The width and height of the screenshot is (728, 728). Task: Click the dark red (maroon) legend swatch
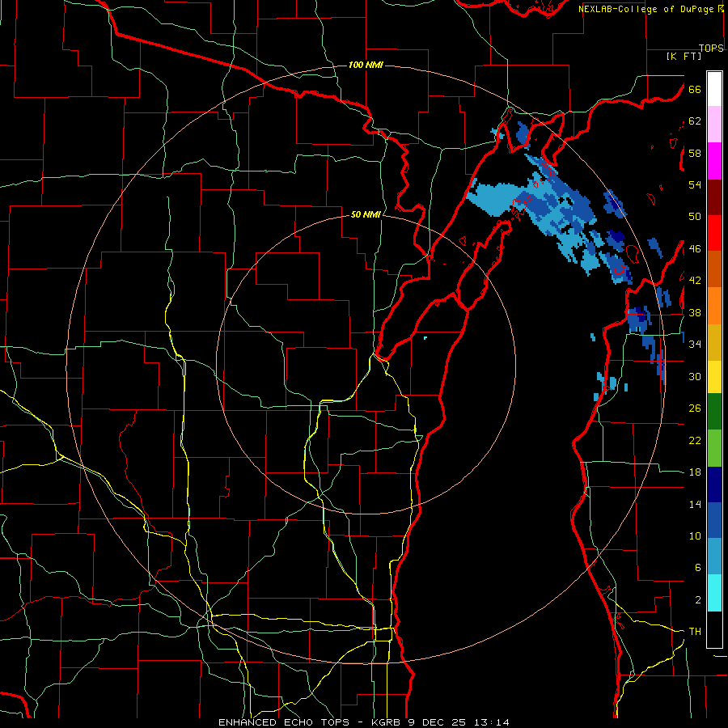(x=714, y=197)
